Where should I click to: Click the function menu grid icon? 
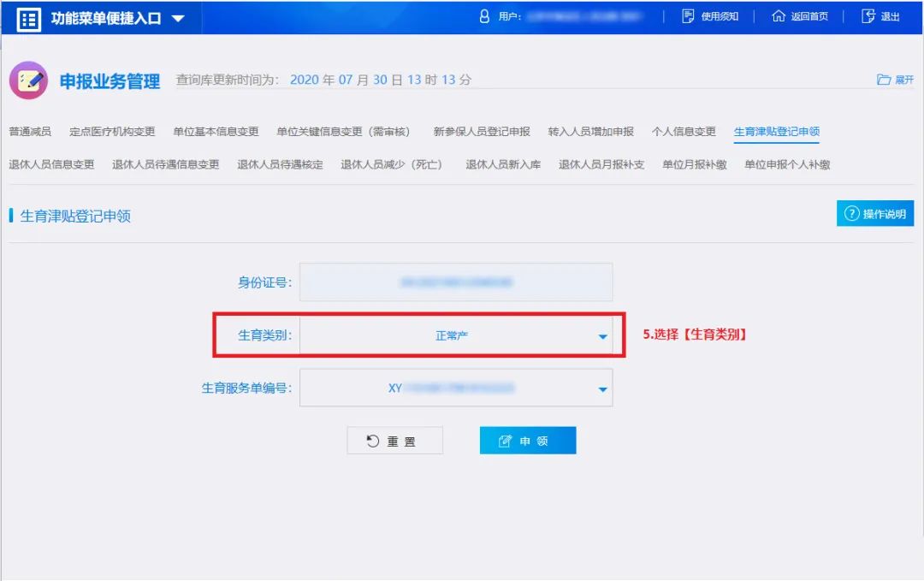click(x=29, y=18)
